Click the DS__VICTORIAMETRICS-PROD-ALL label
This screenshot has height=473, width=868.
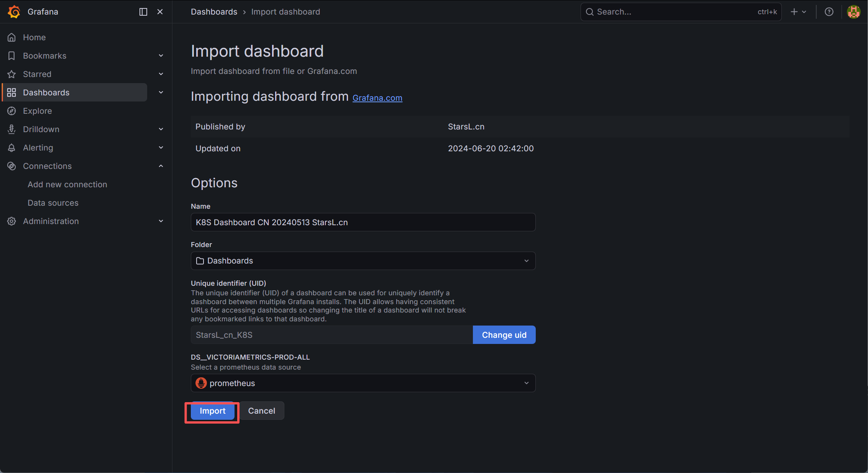tap(250, 357)
